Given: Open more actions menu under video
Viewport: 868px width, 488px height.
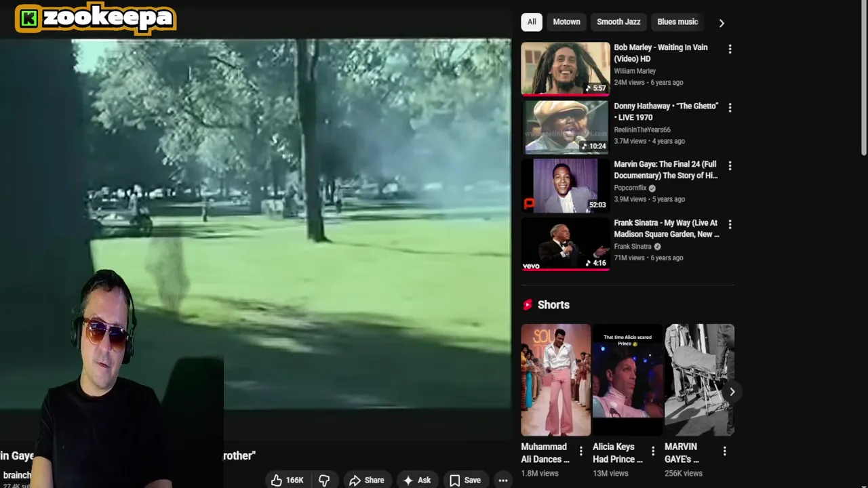Looking at the screenshot, I should pos(503,480).
